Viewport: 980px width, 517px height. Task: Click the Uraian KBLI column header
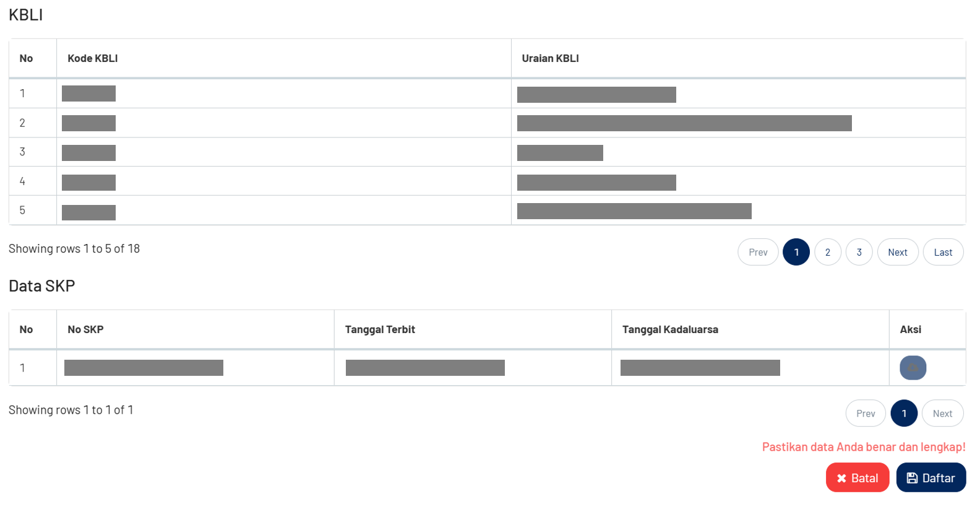[550, 58]
